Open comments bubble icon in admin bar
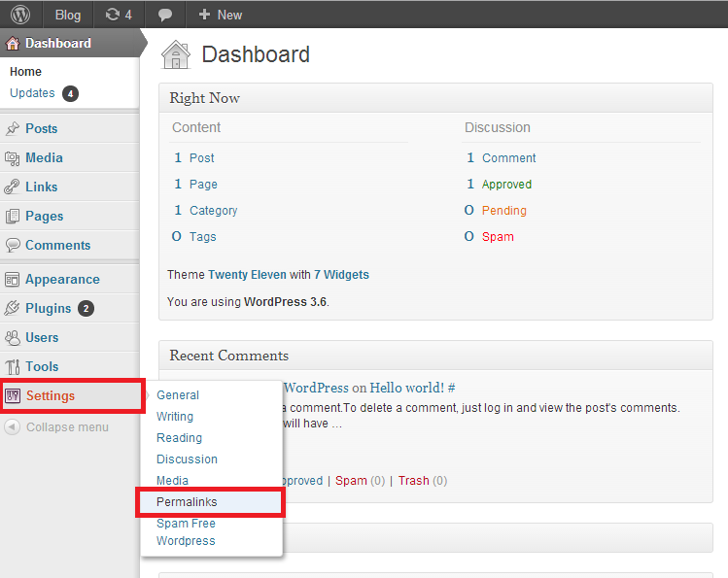Screen dimensions: 728x578 click(x=165, y=15)
